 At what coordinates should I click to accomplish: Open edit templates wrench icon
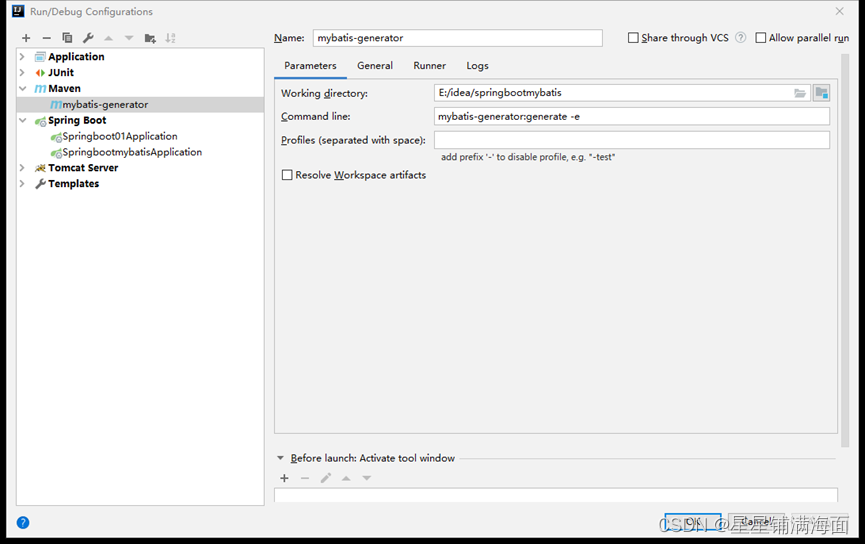click(88, 38)
